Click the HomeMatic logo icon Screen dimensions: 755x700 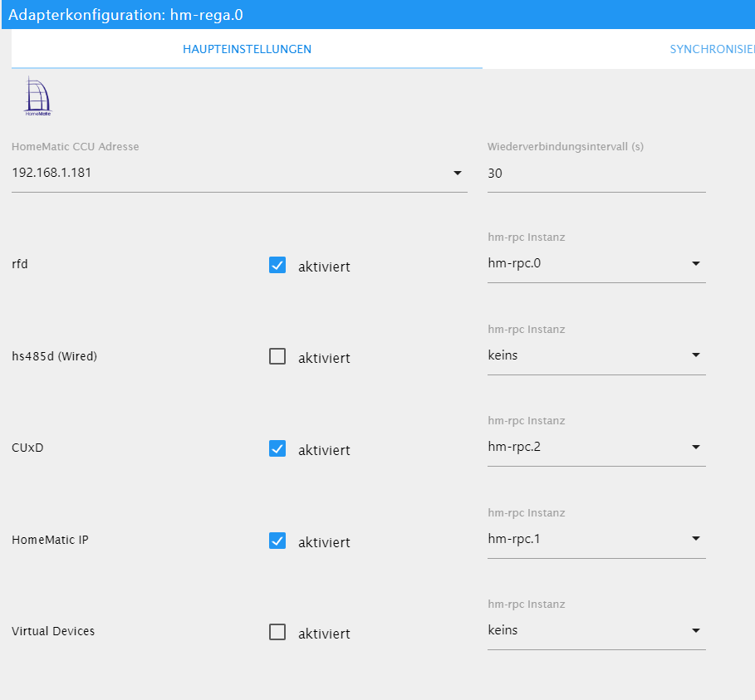coord(37,96)
